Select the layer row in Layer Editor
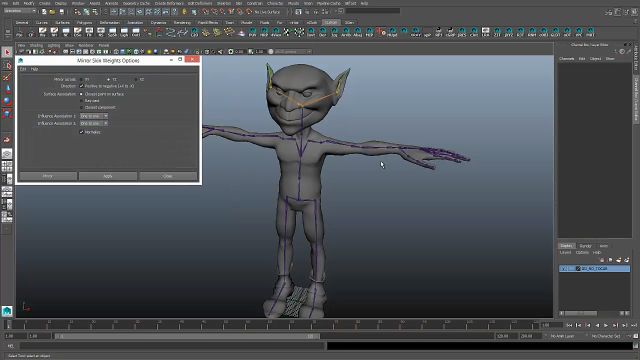 [594, 269]
